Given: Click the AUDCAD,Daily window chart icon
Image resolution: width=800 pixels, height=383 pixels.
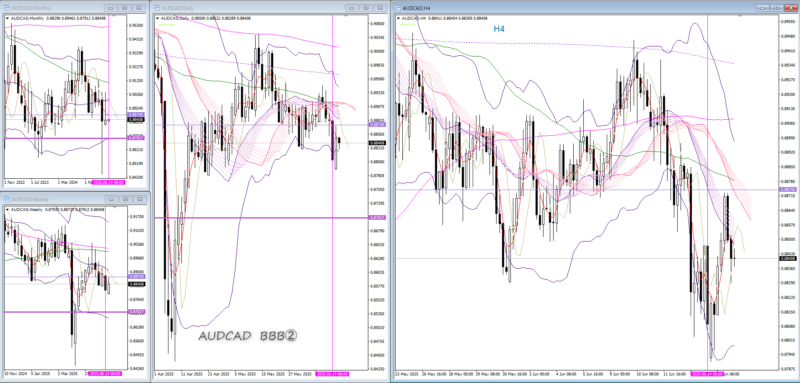Looking at the screenshot, I should pyautogui.click(x=157, y=8).
